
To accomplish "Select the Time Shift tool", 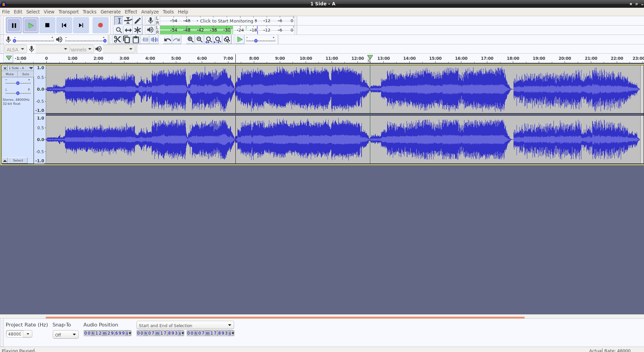I will [x=128, y=30].
